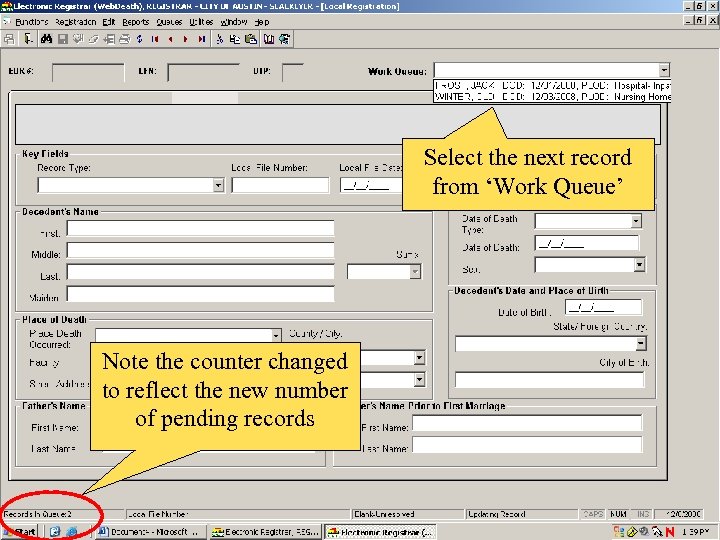This screenshot has height=540, width=720.
Task: Click the open book help icon
Action: point(269,39)
